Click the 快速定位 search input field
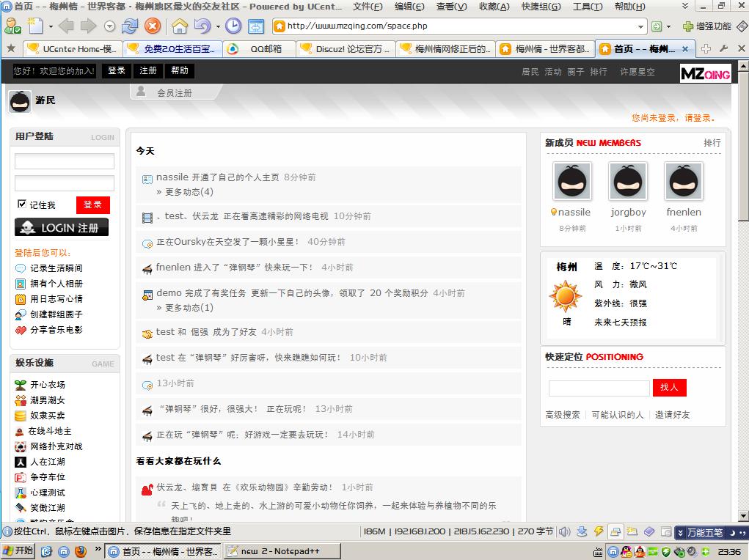The image size is (749, 560). 599,388
